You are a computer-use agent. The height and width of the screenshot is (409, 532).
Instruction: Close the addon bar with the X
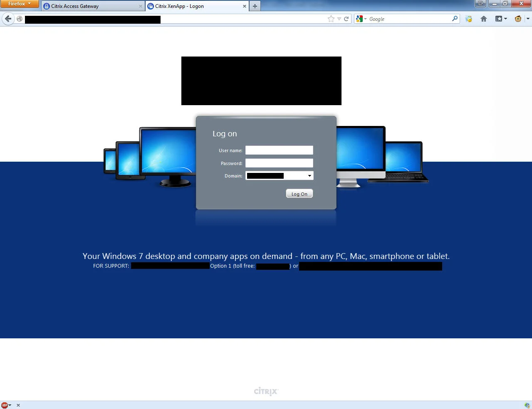[18, 405]
